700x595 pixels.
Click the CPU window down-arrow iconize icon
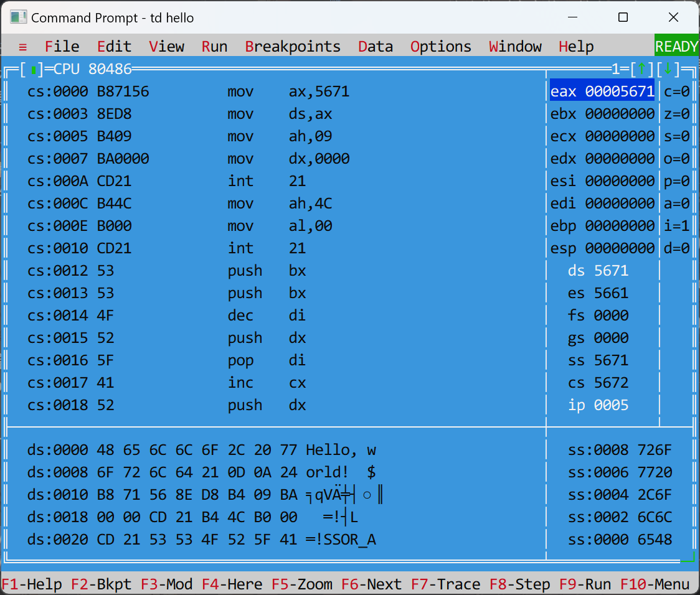[668, 69]
